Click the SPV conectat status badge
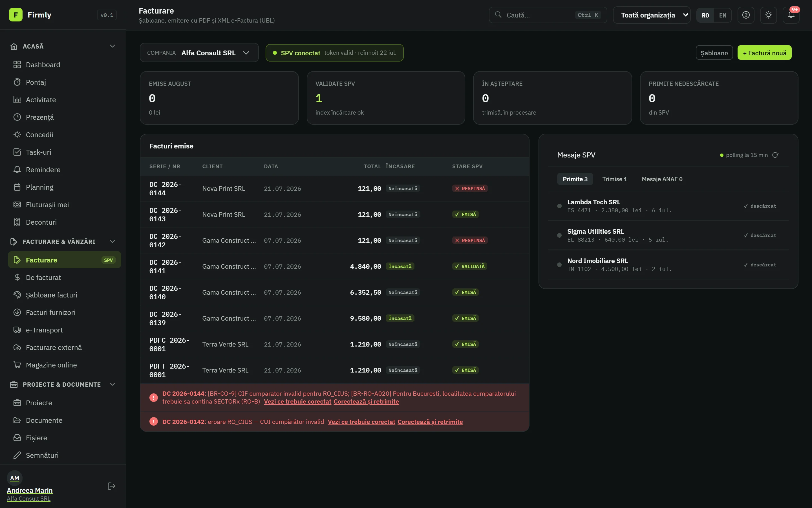The height and width of the screenshot is (508, 812). coord(334,53)
